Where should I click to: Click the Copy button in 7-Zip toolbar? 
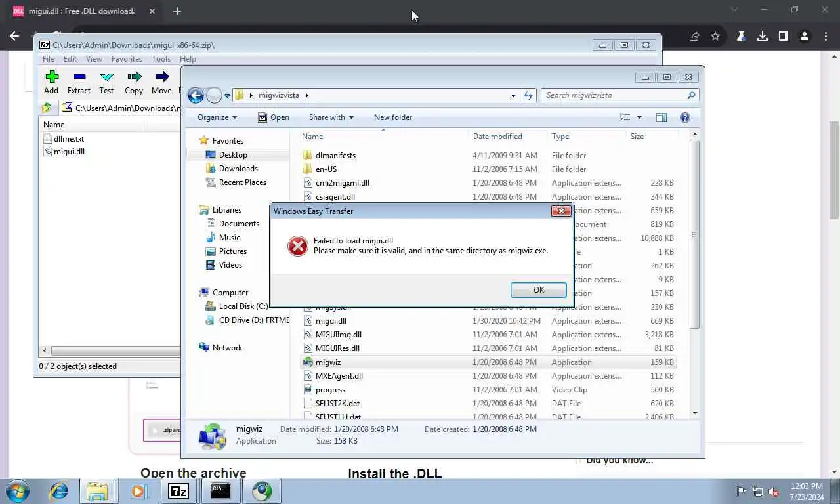tap(134, 83)
